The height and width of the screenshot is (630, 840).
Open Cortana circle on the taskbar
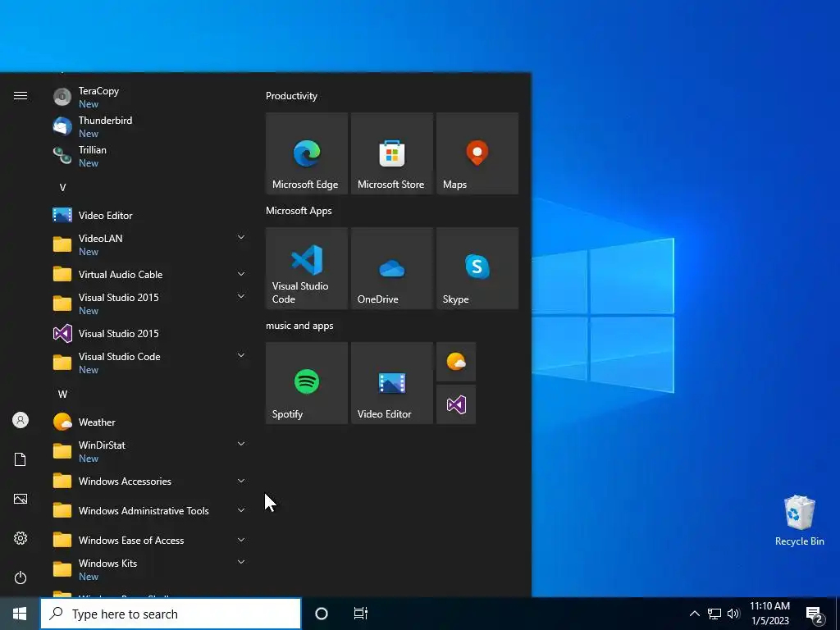click(322, 614)
